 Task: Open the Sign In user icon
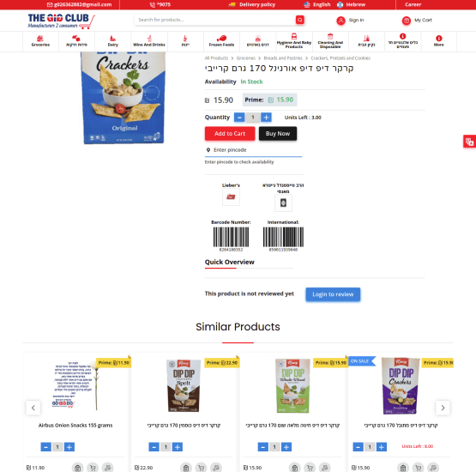[340, 21]
